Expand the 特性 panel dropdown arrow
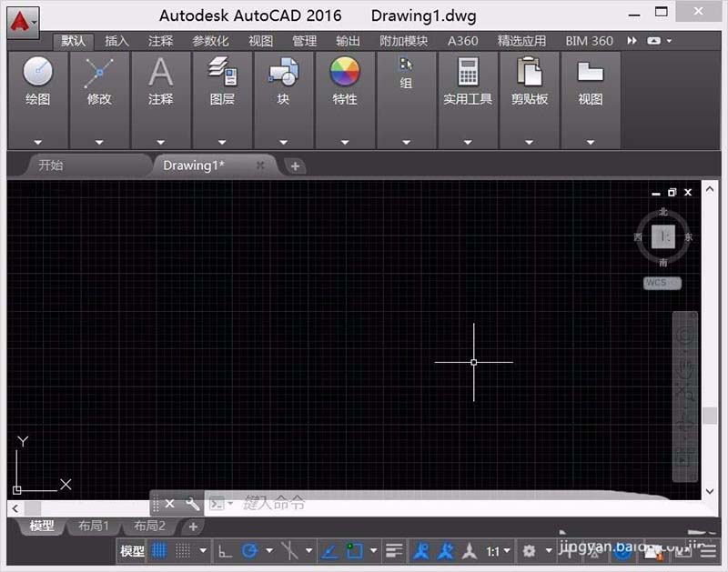The height and width of the screenshot is (572, 728). click(x=345, y=143)
